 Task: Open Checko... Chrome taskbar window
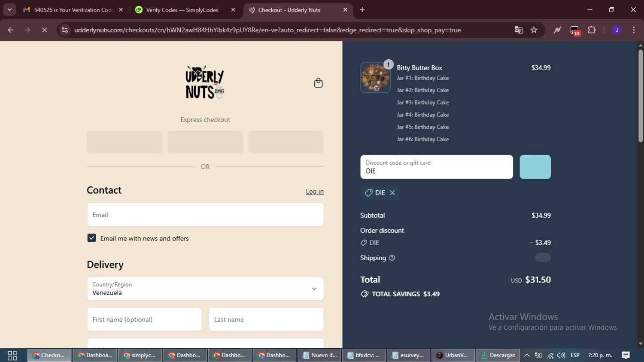pos(49,356)
